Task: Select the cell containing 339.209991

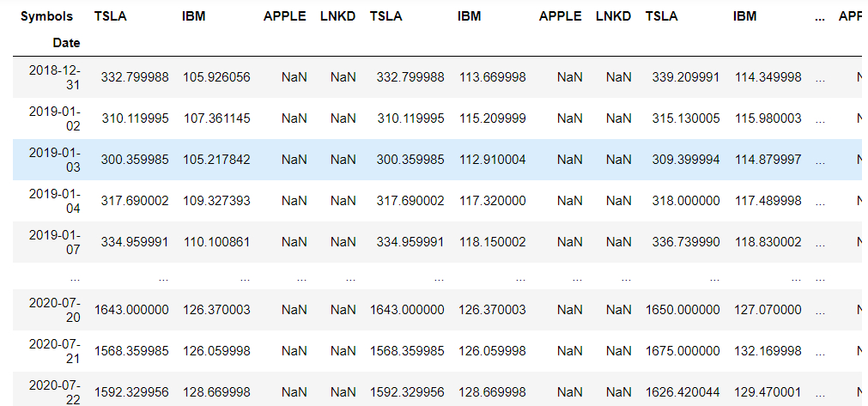Action: [683, 77]
